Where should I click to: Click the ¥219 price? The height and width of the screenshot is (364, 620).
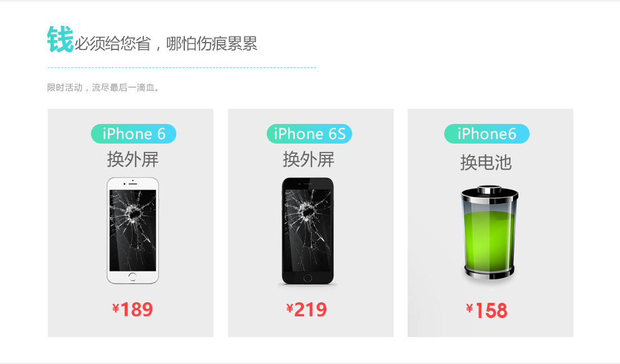pyautogui.click(x=307, y=309)
